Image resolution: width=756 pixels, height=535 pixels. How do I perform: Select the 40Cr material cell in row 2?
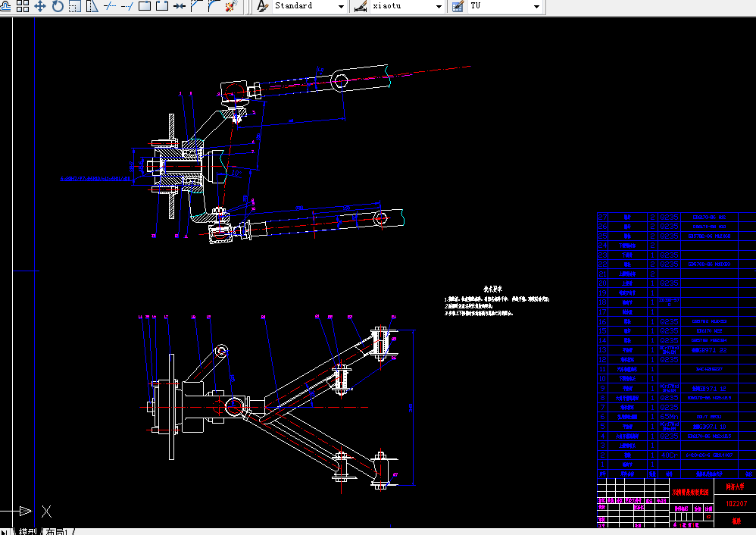(x=669, y=455)
